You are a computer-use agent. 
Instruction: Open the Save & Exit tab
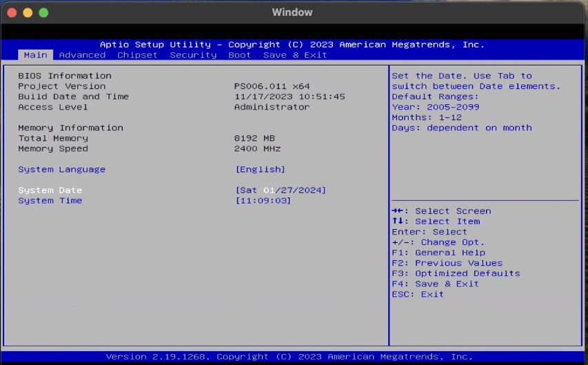coord(295,55)
